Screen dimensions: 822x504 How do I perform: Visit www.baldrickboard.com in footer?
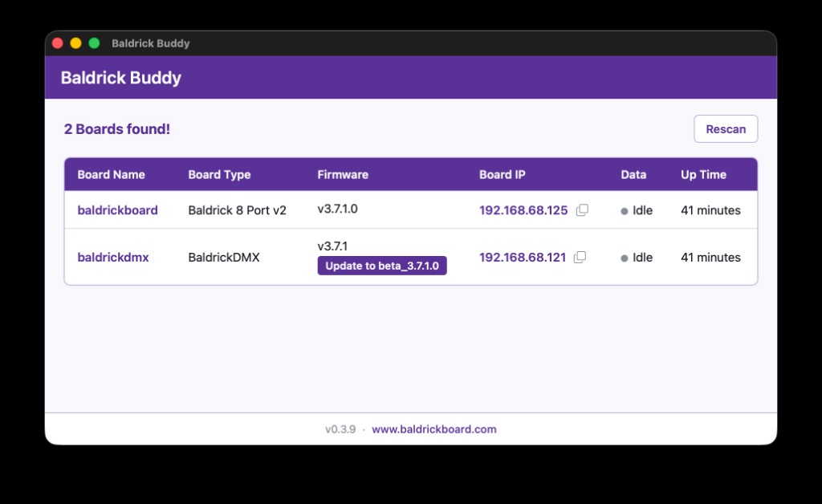(434, 429)
